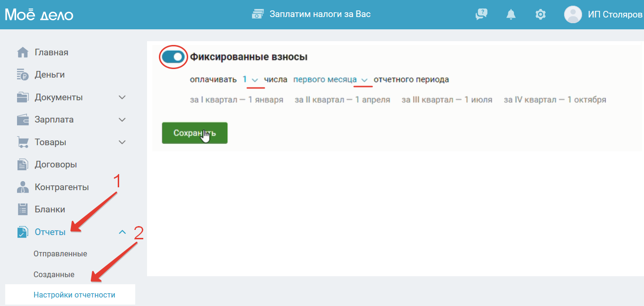The image size is (644, 306).
Task: Click the shopping cart icon beside Товары
Action: point(23,142)
